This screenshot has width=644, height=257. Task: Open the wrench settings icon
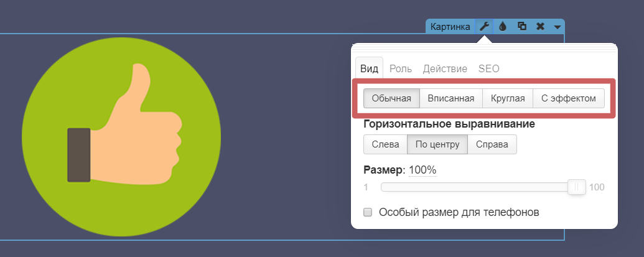click(483, 27)
